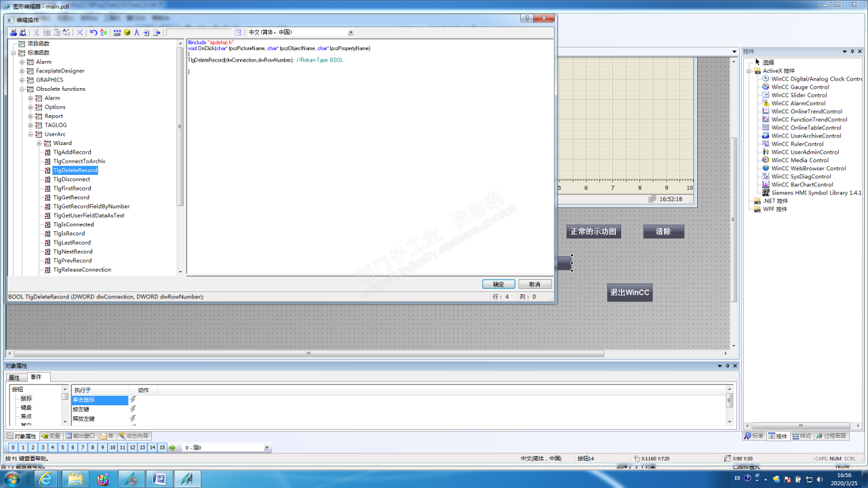Screen dimensions: 868x488
Task: Toggle layer 13 visibility button
Action: pos(142,448)
